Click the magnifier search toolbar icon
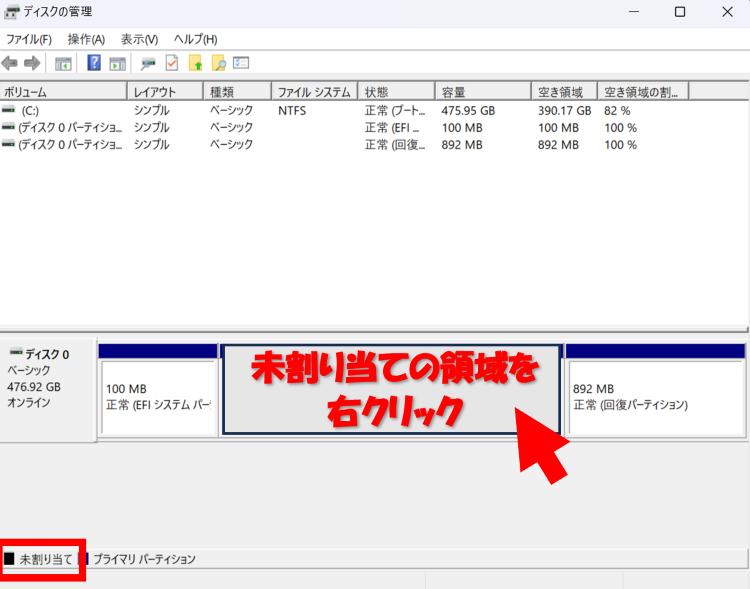The image size is (750, 589). (x=218, y=63)
